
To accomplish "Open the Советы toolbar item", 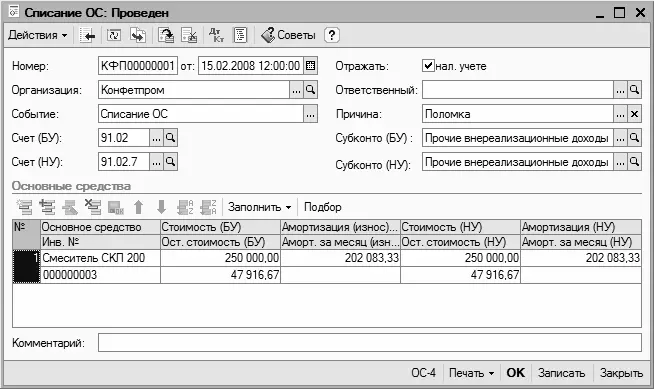I will pyautogui.click(x=288, y=35).
